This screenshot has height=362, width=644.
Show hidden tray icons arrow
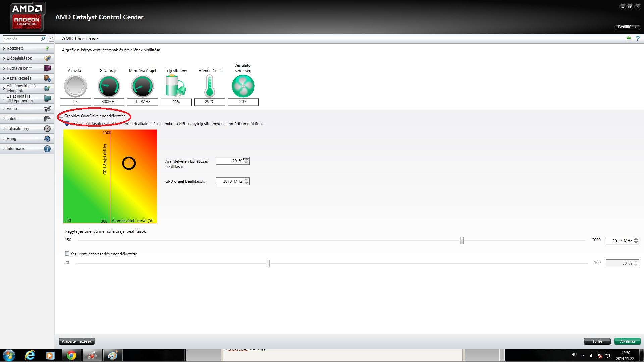click(583, 356)
